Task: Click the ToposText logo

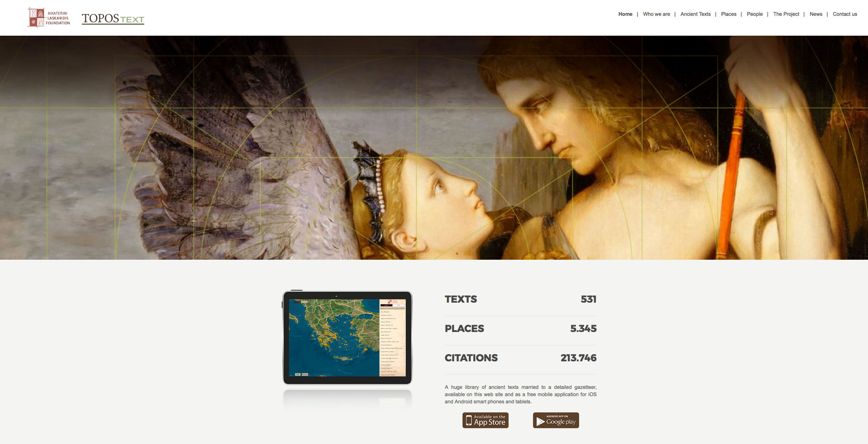Action: 113,19
